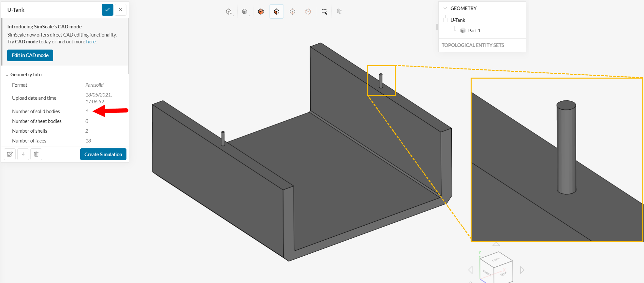Click the 'Parasolid' format value
This screenshot has width=644, height=283.
[x=95, y=85]
